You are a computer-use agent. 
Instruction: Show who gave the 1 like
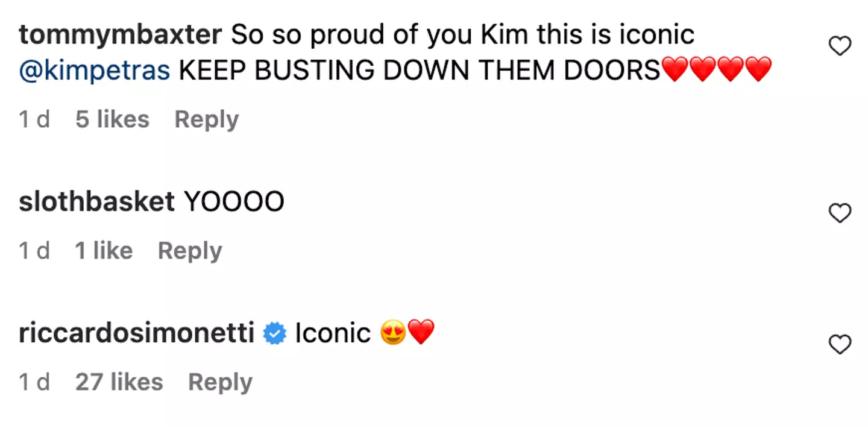tap(104, 251)
